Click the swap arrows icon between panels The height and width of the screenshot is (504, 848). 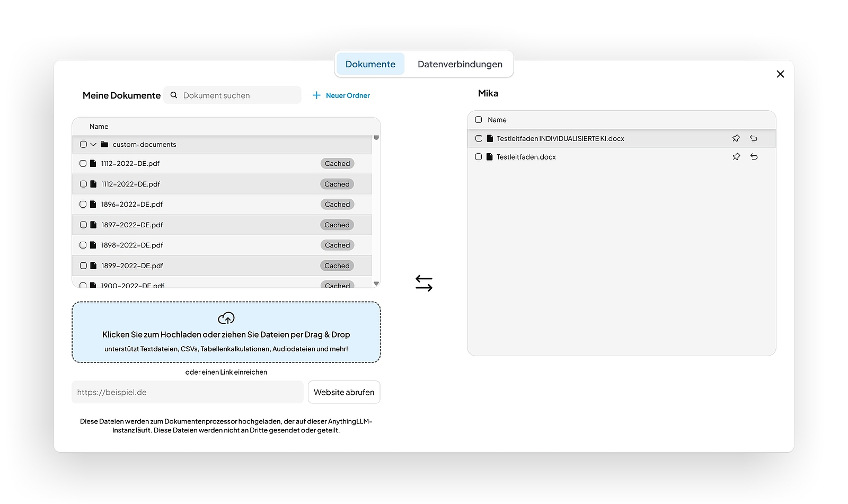pyautogui.click(x=423, y=283)
